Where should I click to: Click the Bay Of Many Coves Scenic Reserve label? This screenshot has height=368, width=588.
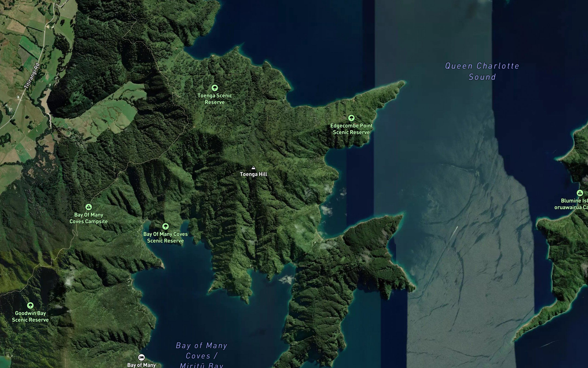[x=165, y=237]
